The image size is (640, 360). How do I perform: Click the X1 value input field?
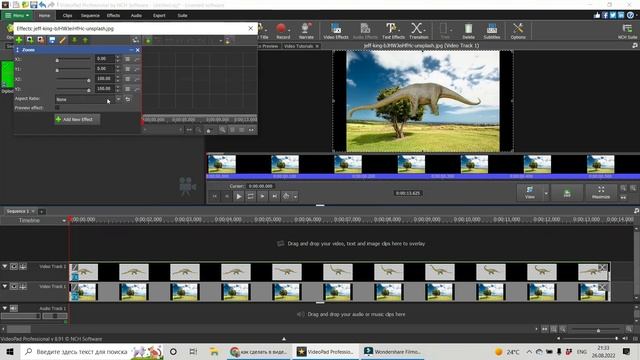104,59
